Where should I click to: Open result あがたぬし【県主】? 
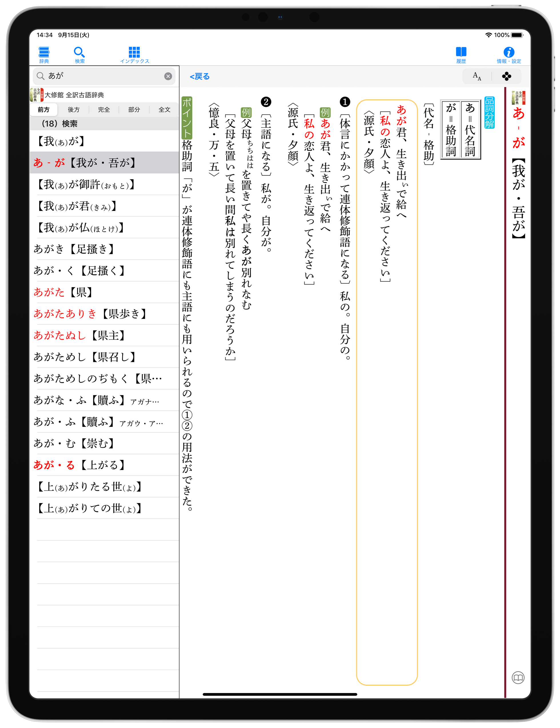pos(104,335)
